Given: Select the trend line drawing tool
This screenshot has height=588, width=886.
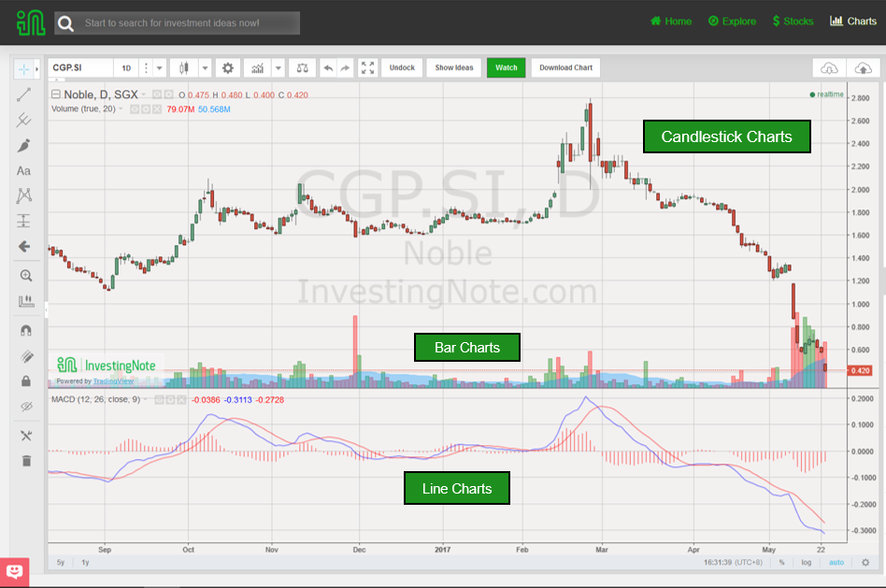Looking at the screenshot, I should (x=26, y=93).
